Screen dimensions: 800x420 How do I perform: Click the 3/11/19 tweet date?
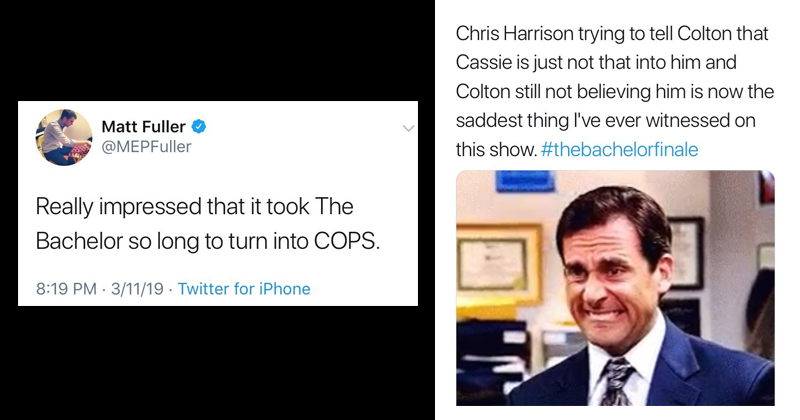136,289
